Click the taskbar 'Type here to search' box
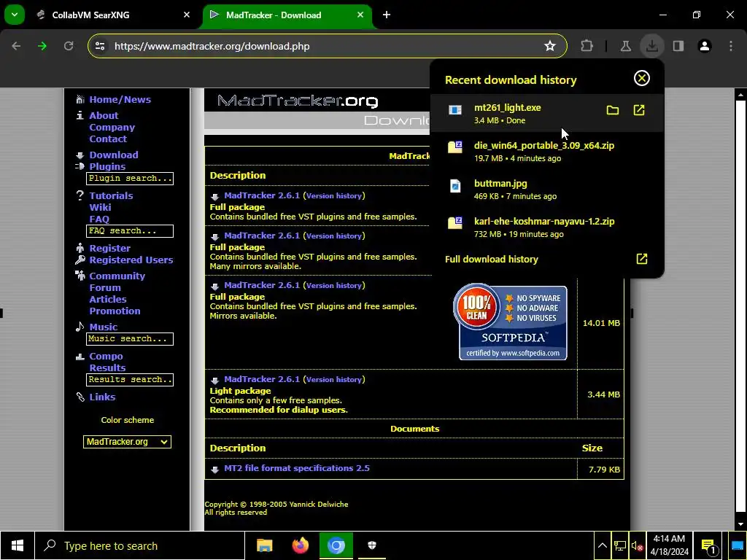747x560 pixels. click(x=139, y=545)
